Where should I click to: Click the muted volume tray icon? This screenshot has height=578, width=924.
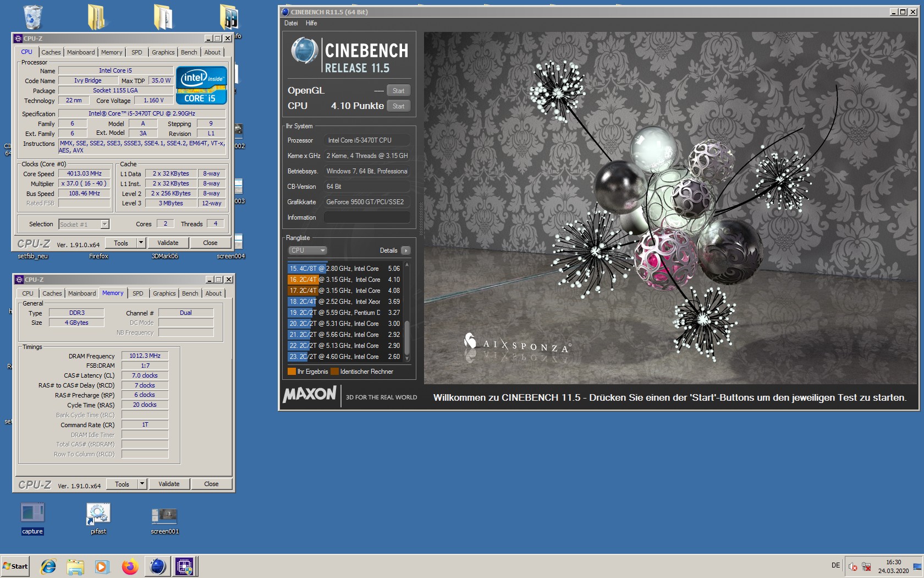853,566
